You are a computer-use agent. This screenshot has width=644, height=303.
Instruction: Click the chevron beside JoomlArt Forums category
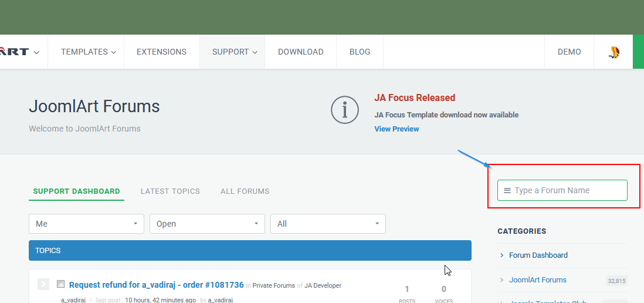[x=501, y=280]
